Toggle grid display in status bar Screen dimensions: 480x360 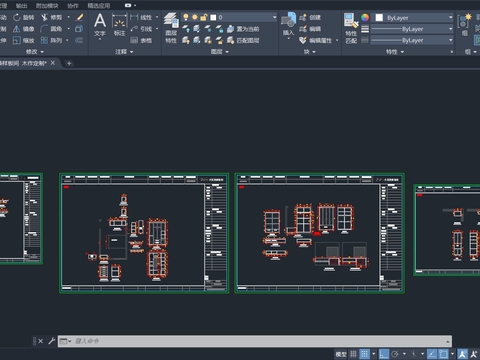tap(353, 354)
